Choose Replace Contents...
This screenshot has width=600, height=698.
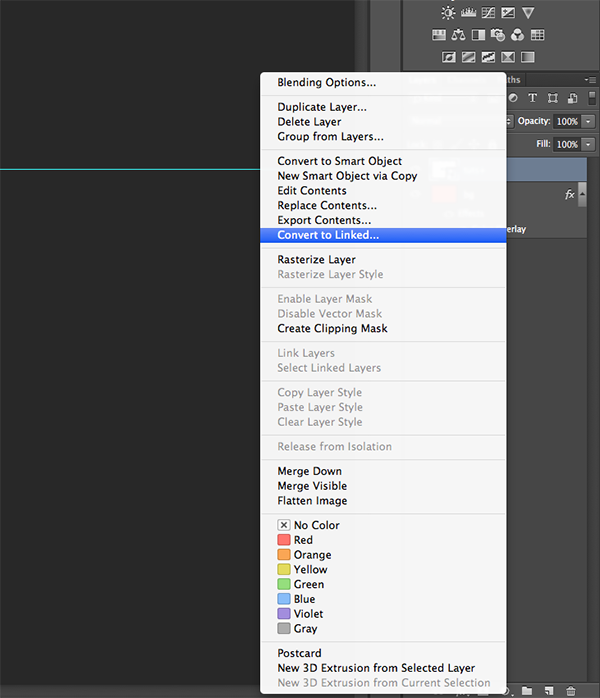(x=327, y=205)
